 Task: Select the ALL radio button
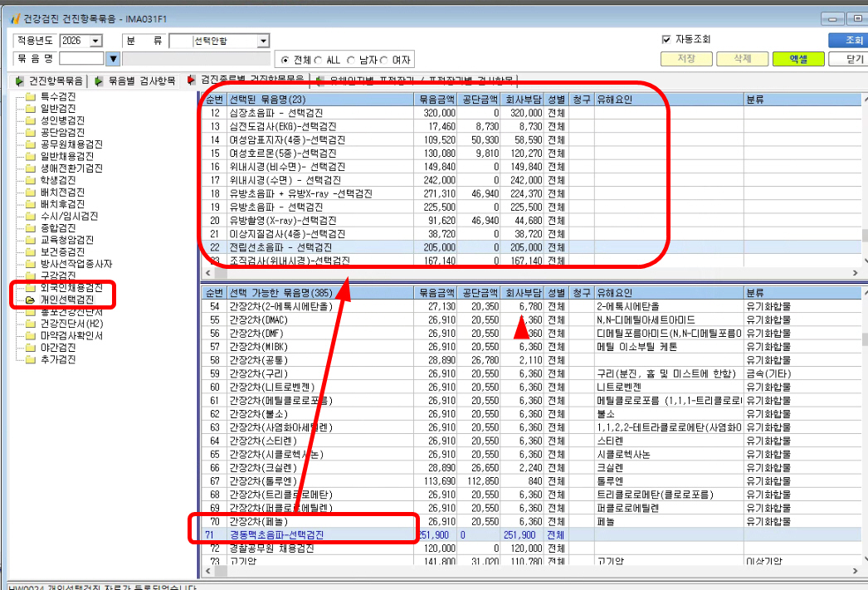[319, 60]
